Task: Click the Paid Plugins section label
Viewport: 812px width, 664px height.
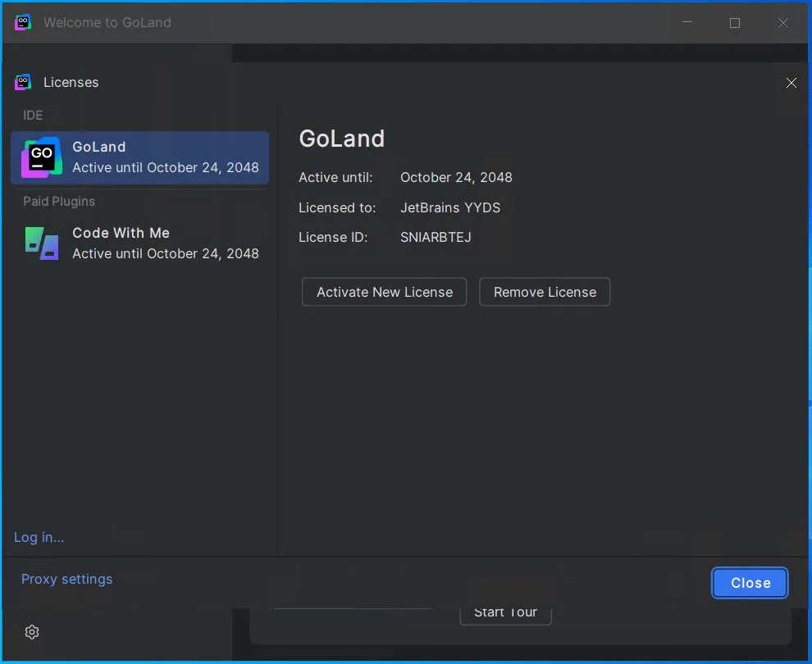Action: pos(59,202)
